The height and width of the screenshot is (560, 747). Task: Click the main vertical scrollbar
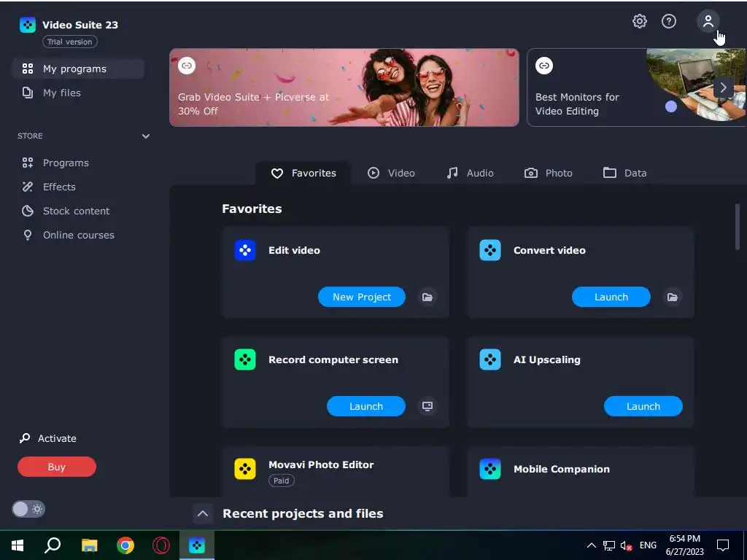(737, 226)
